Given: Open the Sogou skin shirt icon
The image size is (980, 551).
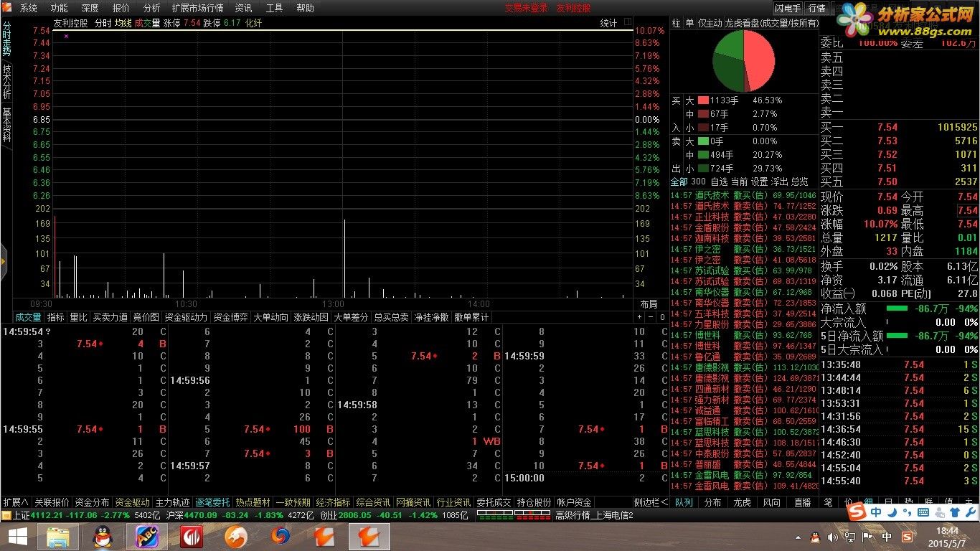Looking at the screenshot, I should 955,512.
